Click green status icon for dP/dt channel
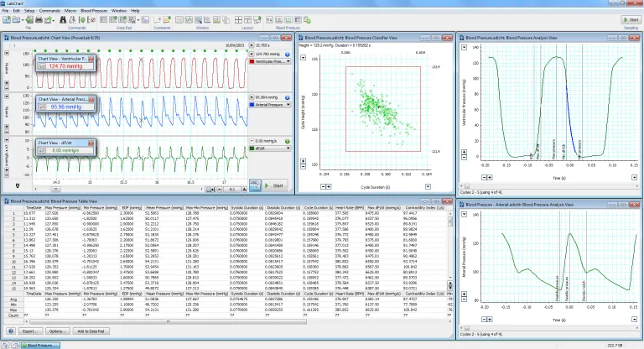Viewport: 644px width, 349px height. coord(288,142)
